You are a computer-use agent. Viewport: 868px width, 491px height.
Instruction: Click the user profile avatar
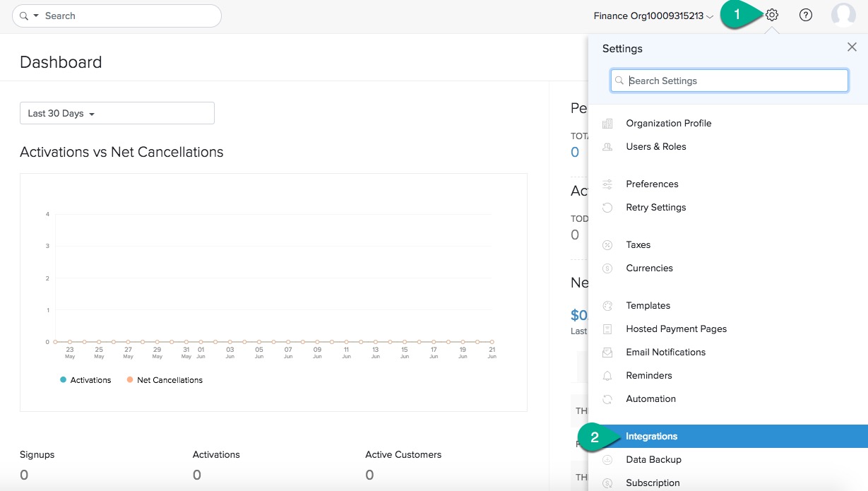click(x=843, y=15)
